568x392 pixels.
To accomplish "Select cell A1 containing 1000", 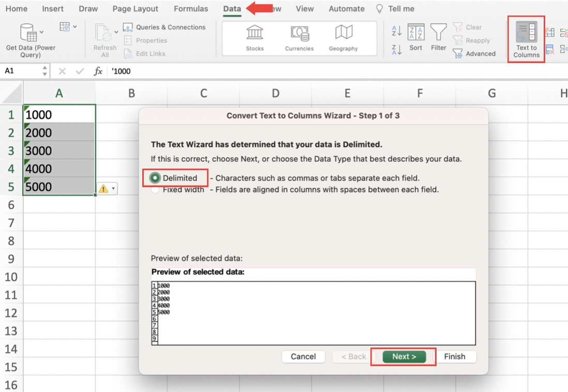I will [59, 114].
